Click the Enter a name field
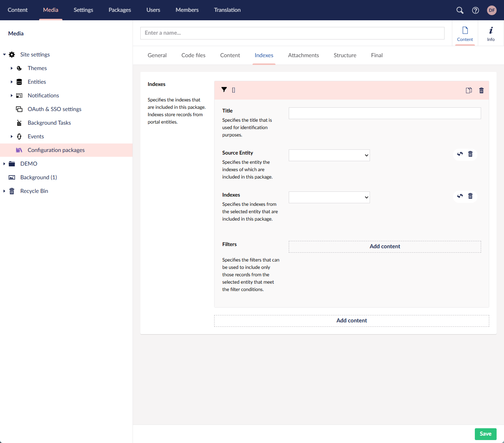Image resolution: width=504 pixels, height=443 pixels. pos(292,33)
